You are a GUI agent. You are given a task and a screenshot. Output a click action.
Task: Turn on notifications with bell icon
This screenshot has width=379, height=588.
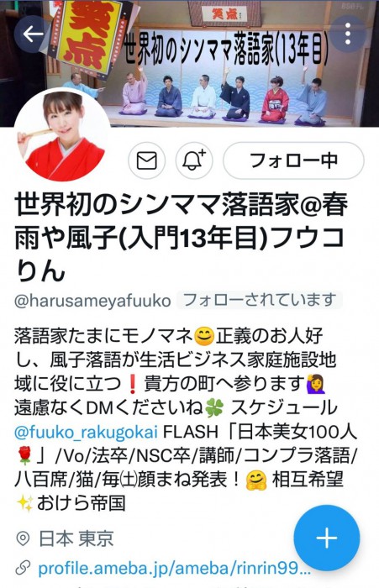(194, 160)
